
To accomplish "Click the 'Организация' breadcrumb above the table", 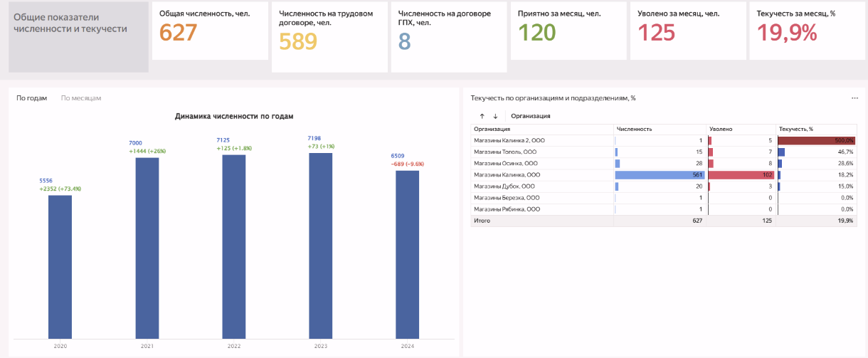I will point(530,116).
